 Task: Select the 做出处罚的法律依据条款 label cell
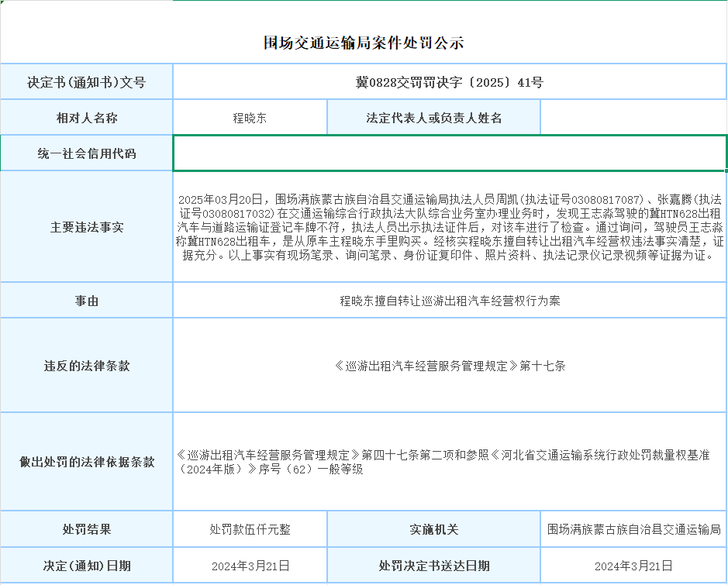tap(86, 462)
